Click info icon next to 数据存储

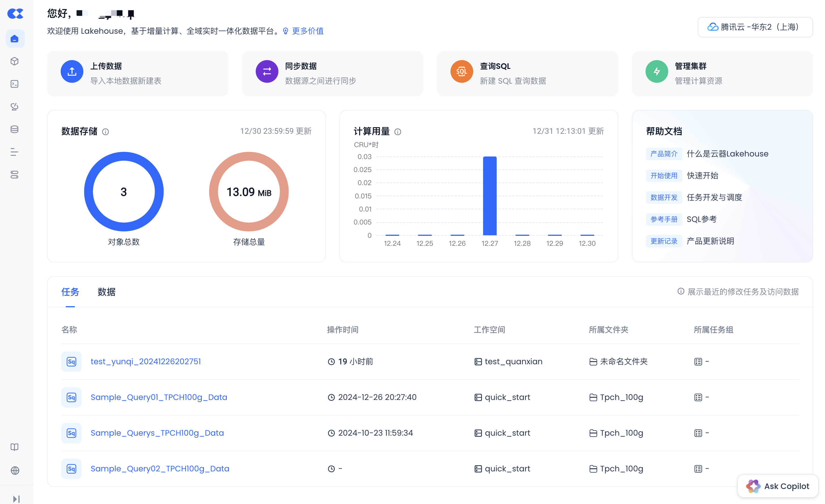click(105, 132)
